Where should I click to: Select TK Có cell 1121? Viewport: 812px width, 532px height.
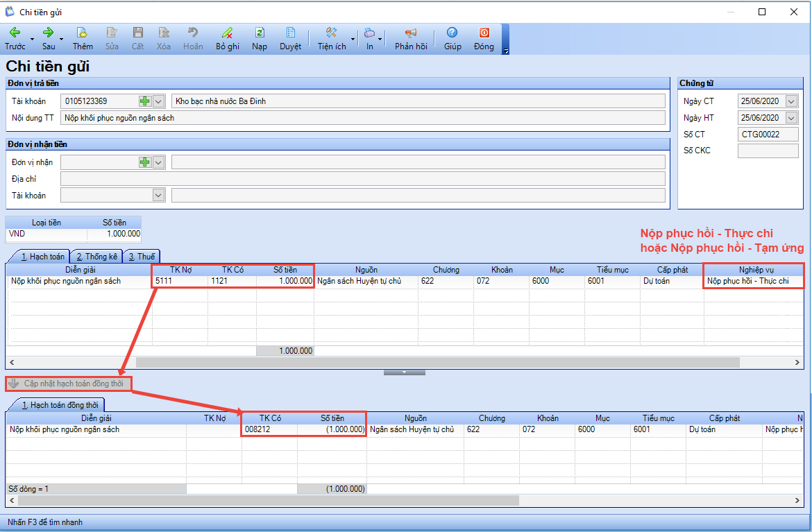pyautogui.click(x=232, y=281)
